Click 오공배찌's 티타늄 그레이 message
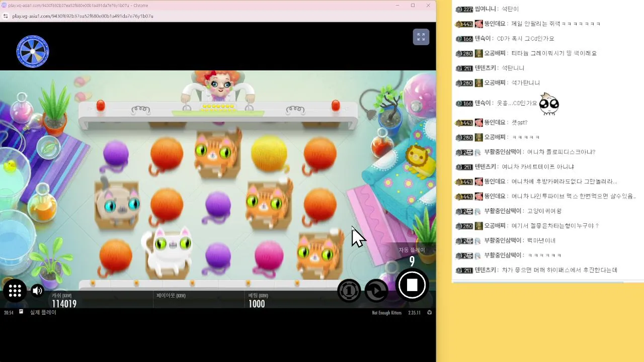This screenshot has width=644, height=362. click(x=553, y=53)
